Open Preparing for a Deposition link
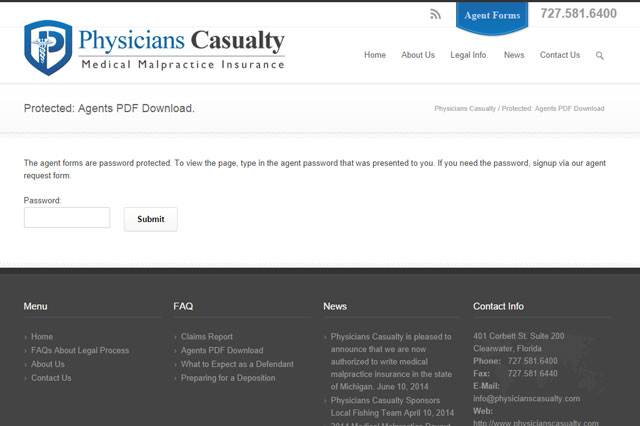Screen dimensions: 640x426 coord(228,378)
